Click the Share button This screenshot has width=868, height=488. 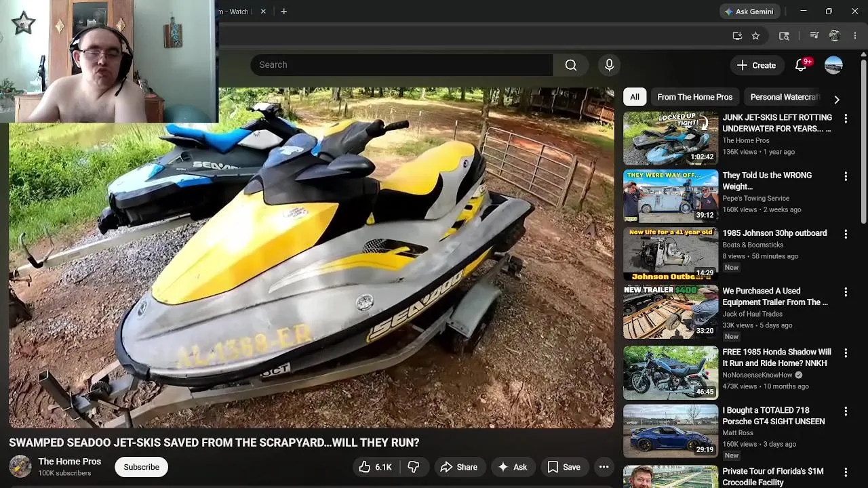[458, 467]
